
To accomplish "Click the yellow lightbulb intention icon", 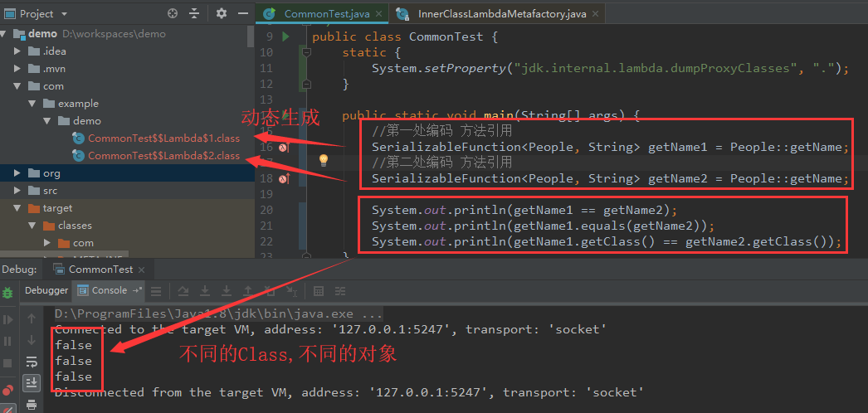I will coord(324,160).
